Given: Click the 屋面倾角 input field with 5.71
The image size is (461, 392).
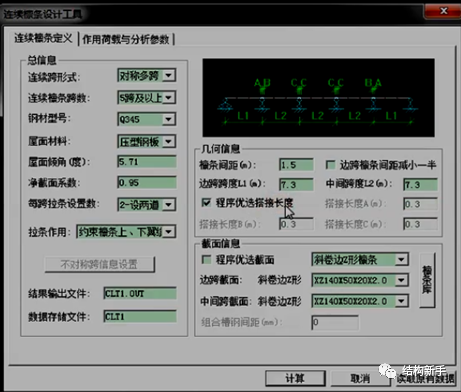Looking at the screenshot, I should click(x=147, y=162).
